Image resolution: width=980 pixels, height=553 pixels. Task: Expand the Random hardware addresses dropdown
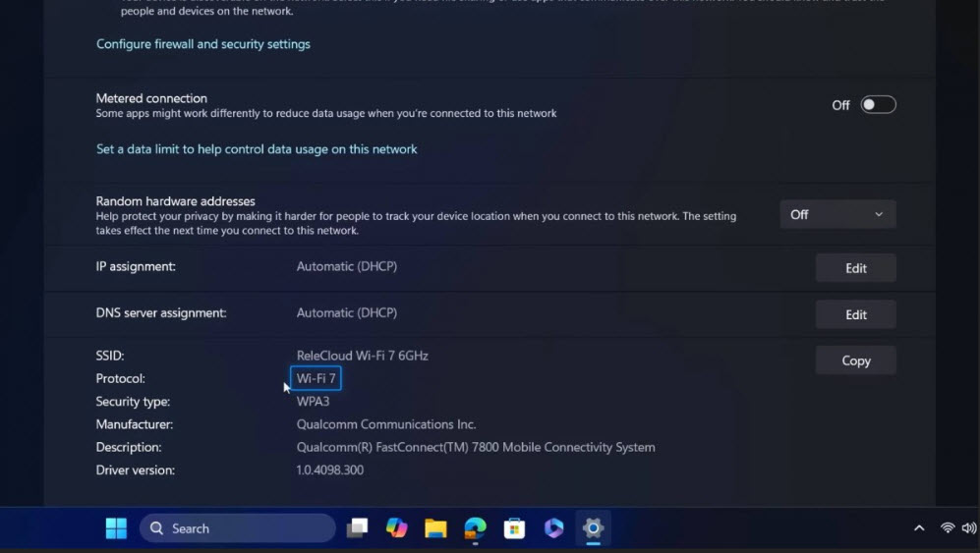pos(837,214)
